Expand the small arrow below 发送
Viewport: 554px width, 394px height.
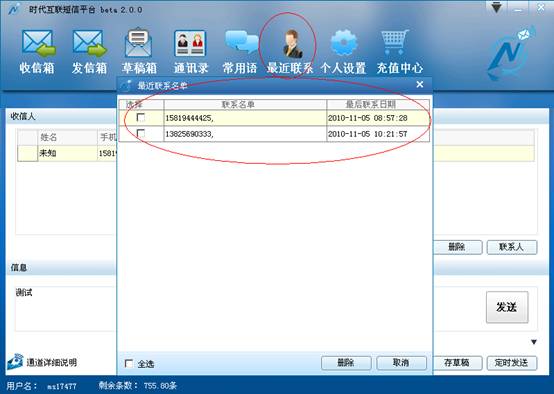[x=534, y=342]
